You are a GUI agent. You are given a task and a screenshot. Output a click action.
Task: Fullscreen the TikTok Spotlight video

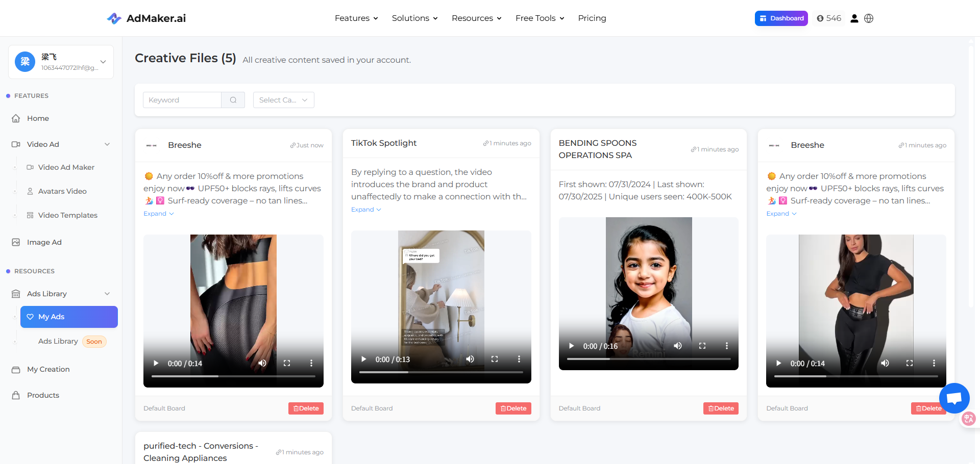click(495, 359)
